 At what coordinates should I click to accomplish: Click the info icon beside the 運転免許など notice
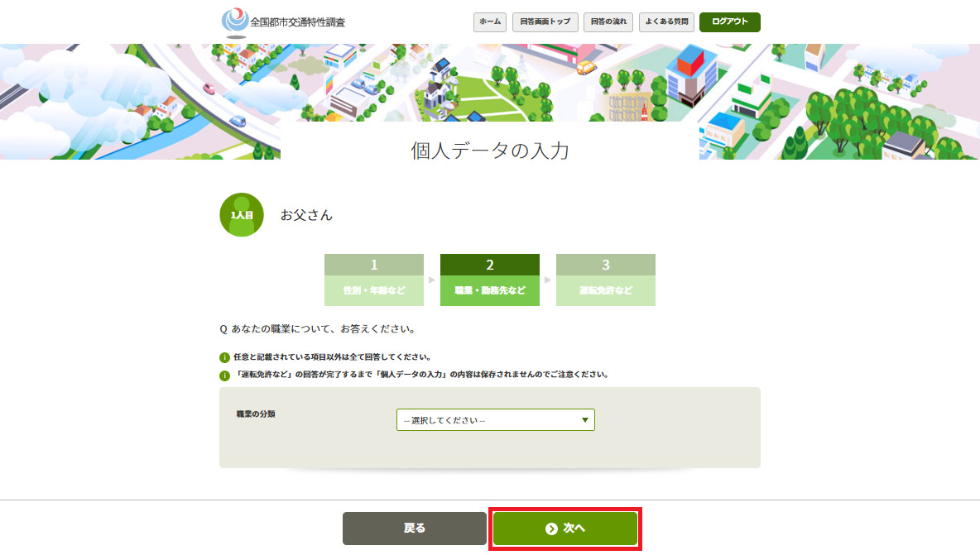click(224, 376)
